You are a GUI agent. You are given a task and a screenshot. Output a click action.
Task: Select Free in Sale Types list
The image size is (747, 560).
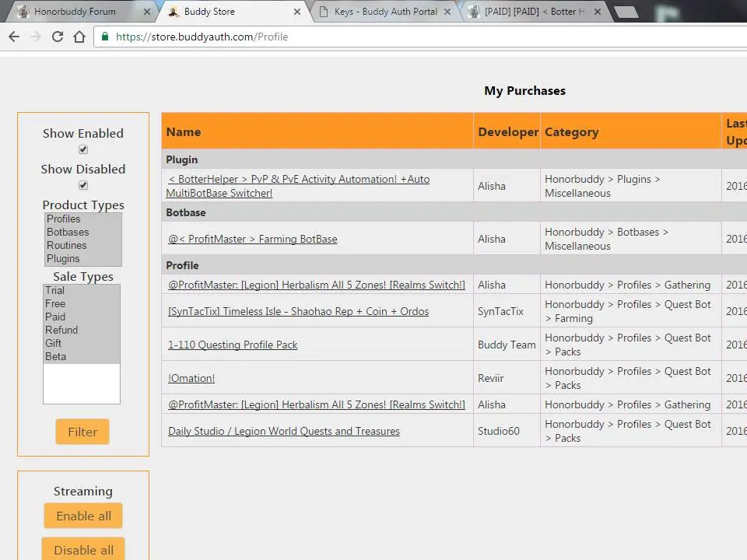click(82, 304)
